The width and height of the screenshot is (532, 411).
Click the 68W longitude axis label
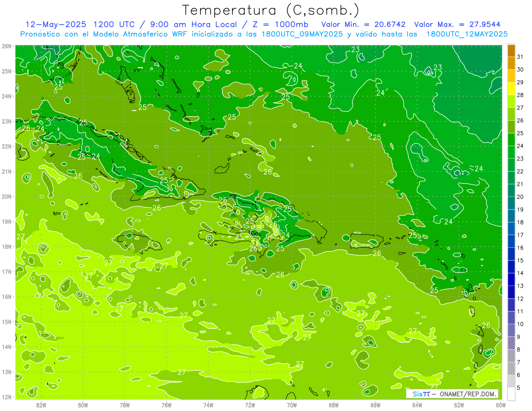pyautogui.click(x=334, y=405)
